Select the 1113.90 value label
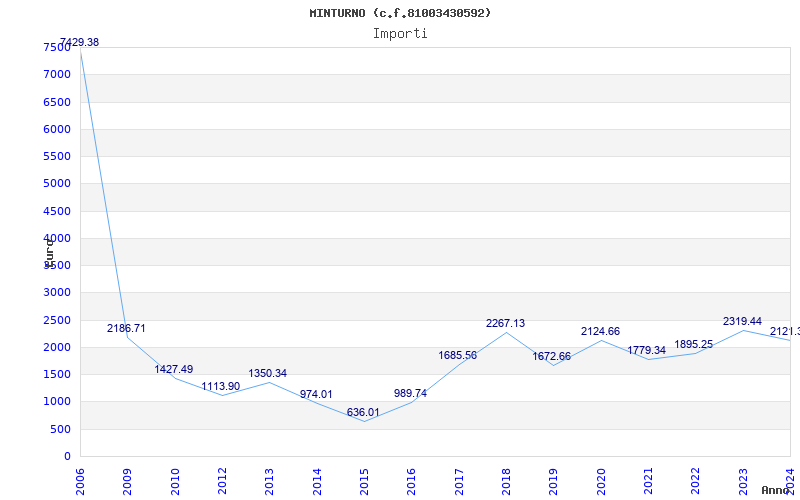800x500 pixels. tap(220, 386)
